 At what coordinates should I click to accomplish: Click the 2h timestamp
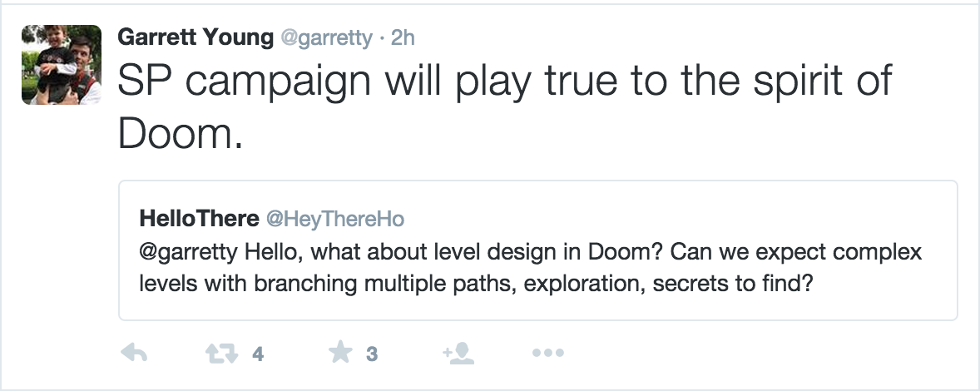click(403, 37)
